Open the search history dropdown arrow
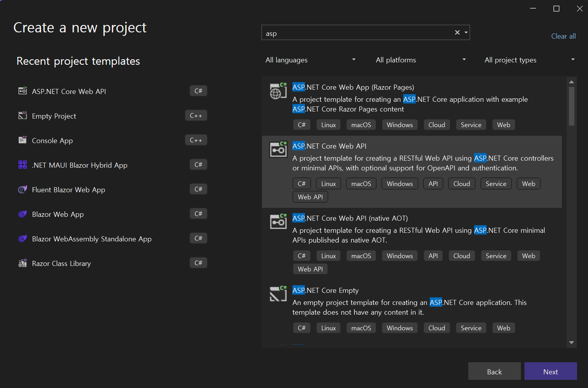The width and height of the screenshot is (588, 388). [466, 33]
